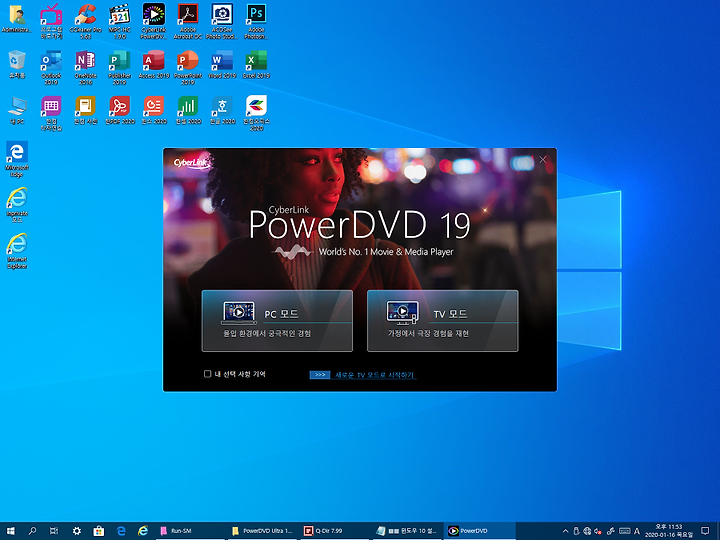Click the Edge icon in the taskbar
Screen dimensions: 720x540
(x=121, y=531)
